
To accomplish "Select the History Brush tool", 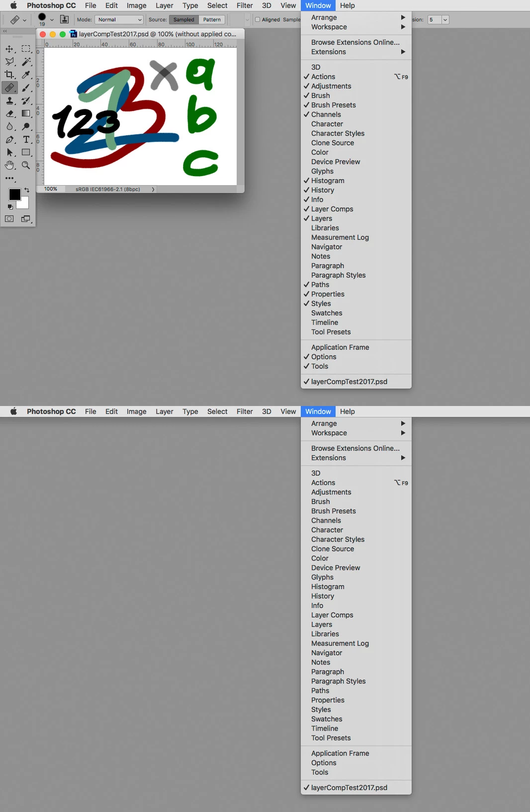I will pyautogui.click(x=26, y=101).
